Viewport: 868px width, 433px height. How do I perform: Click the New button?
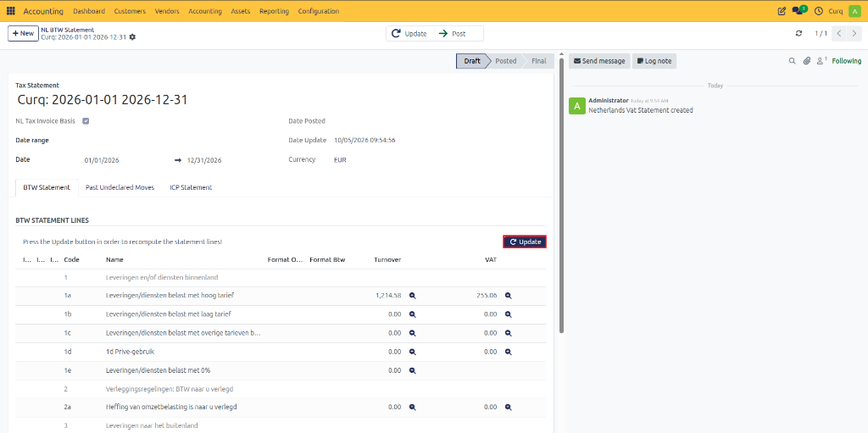(23, 33)
